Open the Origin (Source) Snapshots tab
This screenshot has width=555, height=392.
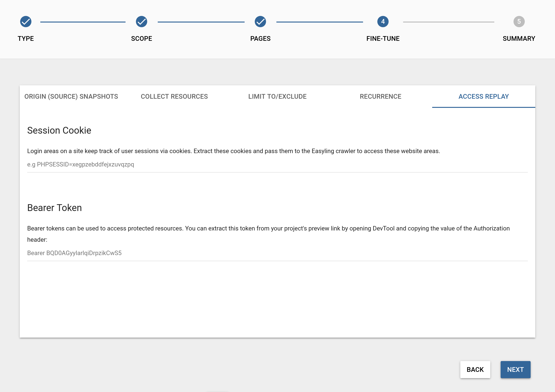71,97
